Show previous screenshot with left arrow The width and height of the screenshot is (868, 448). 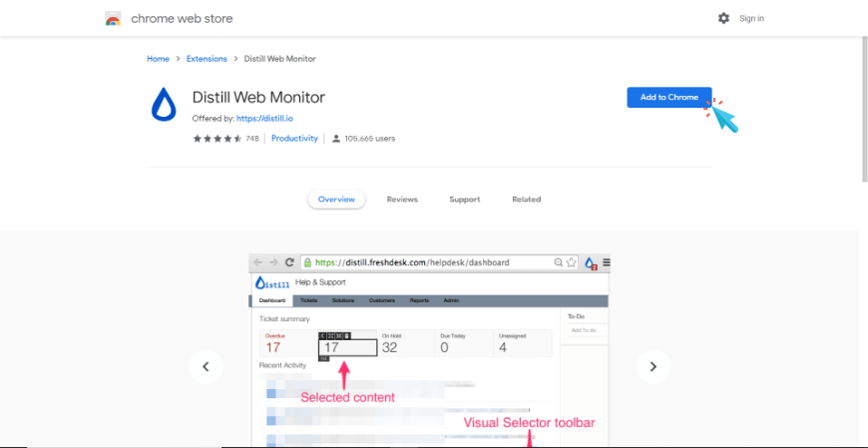point(206,366)
